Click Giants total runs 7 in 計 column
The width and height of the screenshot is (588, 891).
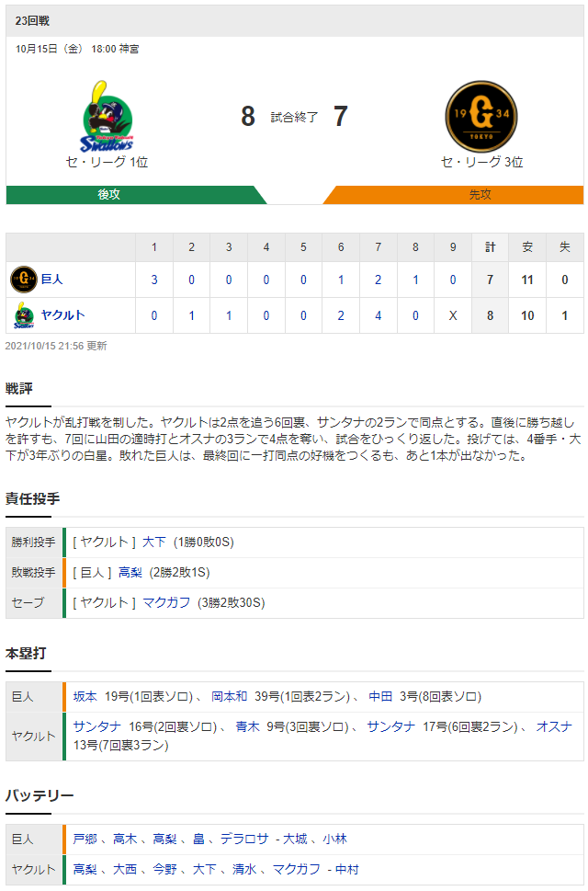point(490,280)
